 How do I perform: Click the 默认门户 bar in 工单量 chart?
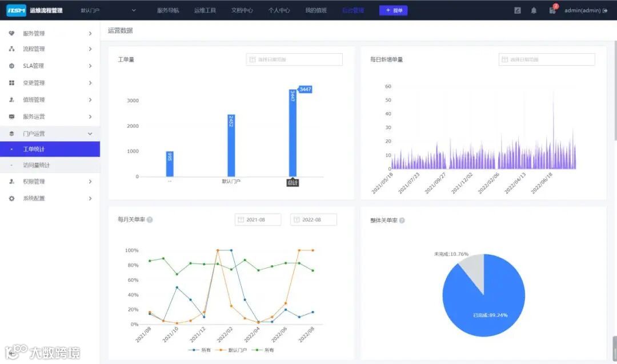point(231,146)
